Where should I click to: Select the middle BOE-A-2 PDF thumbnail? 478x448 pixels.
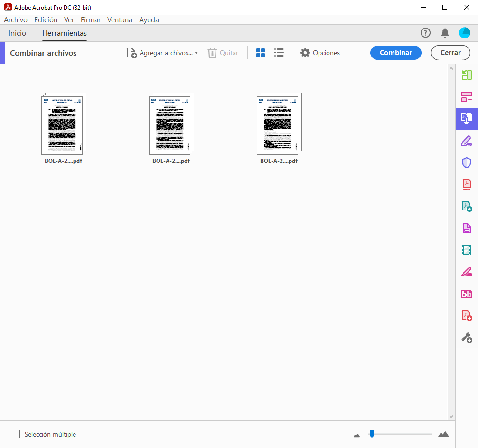[171, 124]
